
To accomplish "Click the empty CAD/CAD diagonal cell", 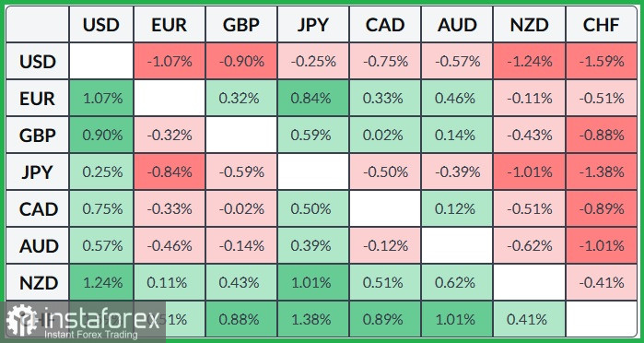I will [x=385, y=208].
